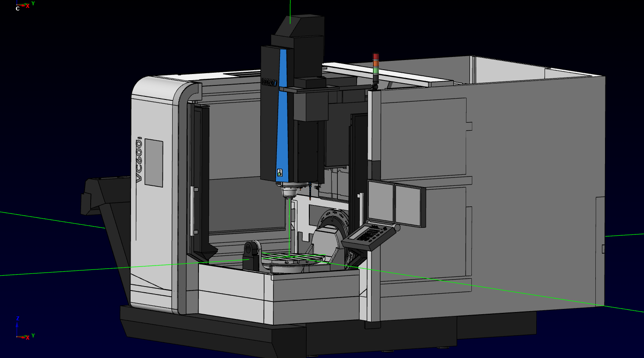Select the red-orange-green signal tower light
644x358 pixels.
(x=376, y=68)
